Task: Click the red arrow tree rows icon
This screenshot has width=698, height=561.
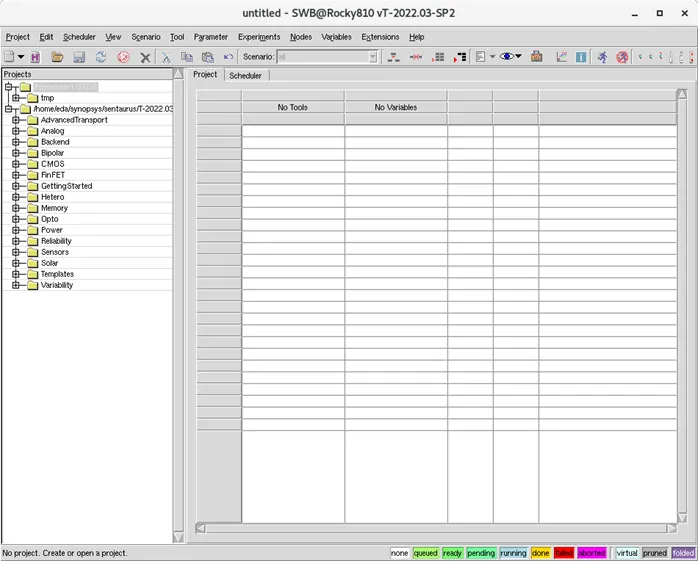Action: 460,57
